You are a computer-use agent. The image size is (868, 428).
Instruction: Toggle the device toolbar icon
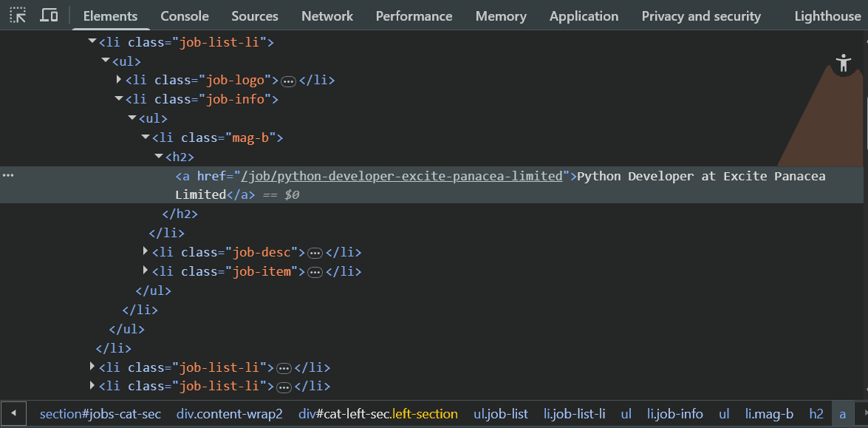(x=49, y=16)
